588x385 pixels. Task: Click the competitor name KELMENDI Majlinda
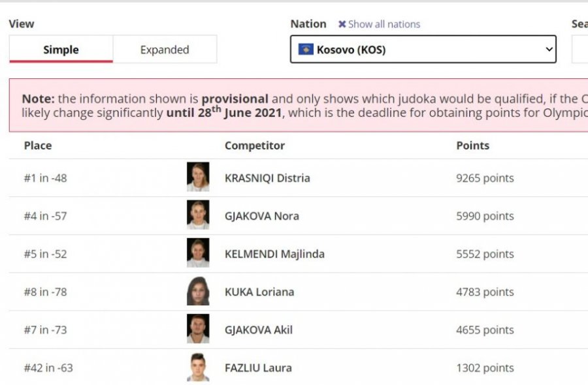tap(274, 254)
